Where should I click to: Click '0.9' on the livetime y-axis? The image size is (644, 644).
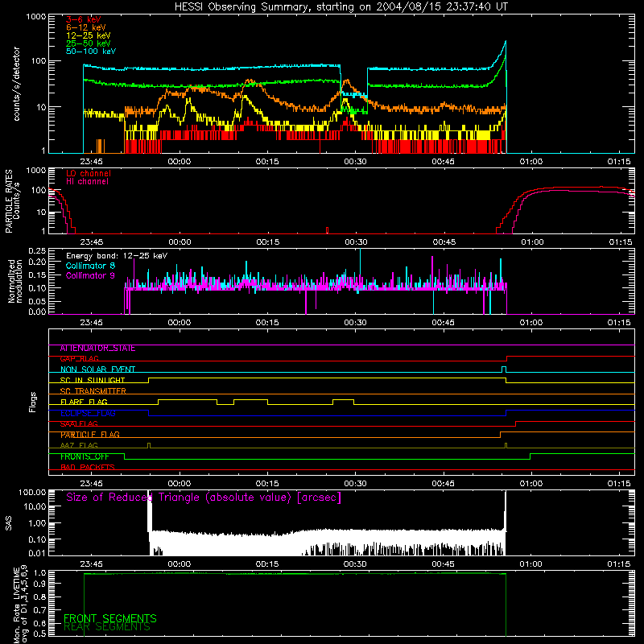(x=40, y=583)
